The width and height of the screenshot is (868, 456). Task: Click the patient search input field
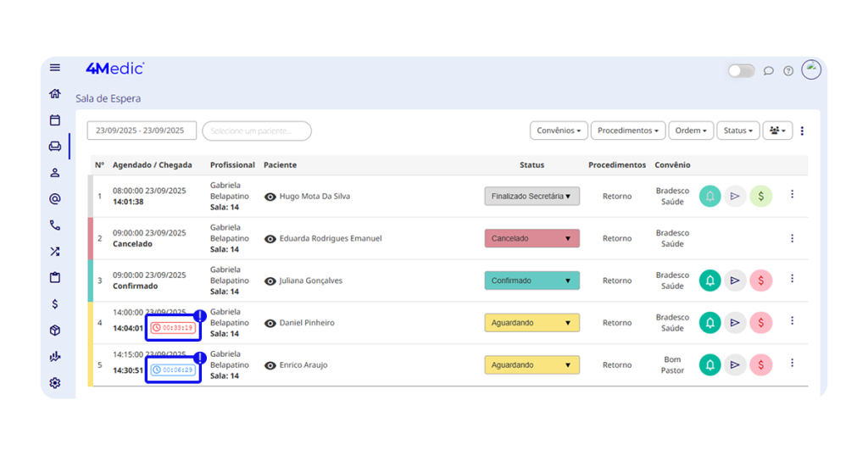click(257, 131)
